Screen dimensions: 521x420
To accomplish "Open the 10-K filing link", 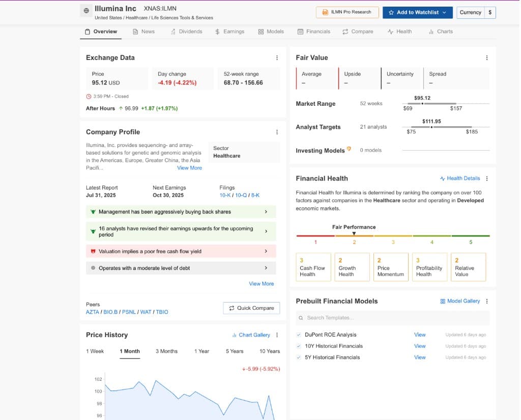I will (225, 195).
